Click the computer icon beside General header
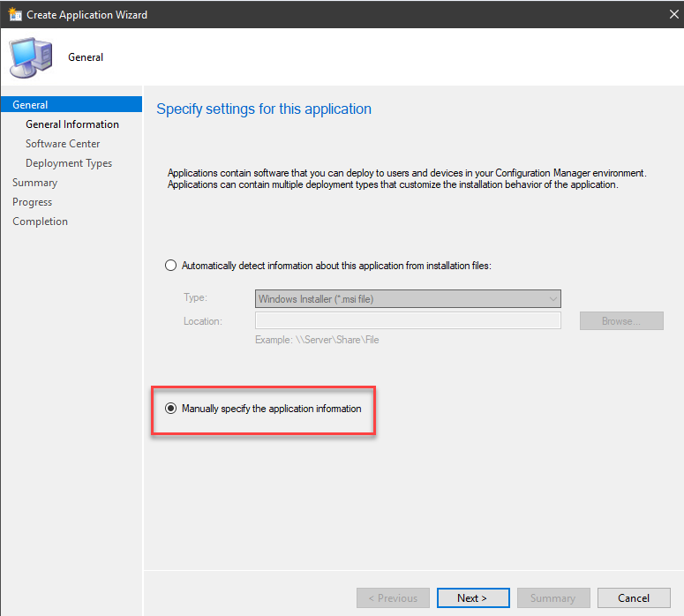 pos(31,57)
